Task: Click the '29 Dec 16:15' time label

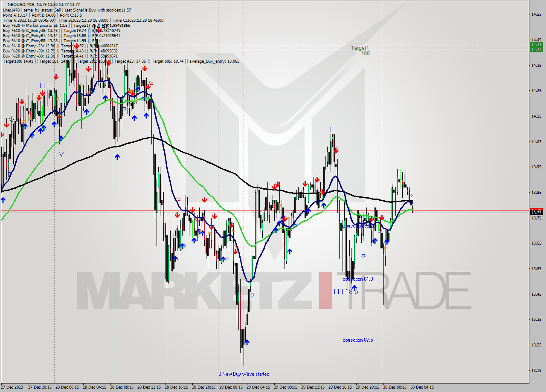Action: 340,387
